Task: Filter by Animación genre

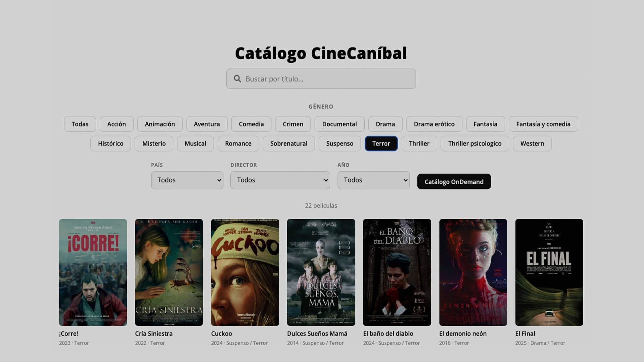Action: (x=160, y=124)
